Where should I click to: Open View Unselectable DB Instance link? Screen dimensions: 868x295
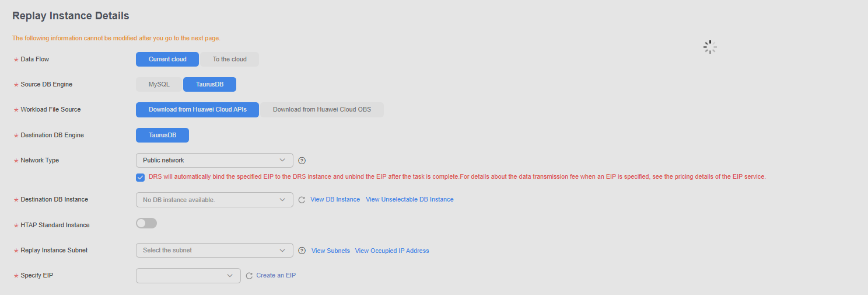click(x=409, y=200)
